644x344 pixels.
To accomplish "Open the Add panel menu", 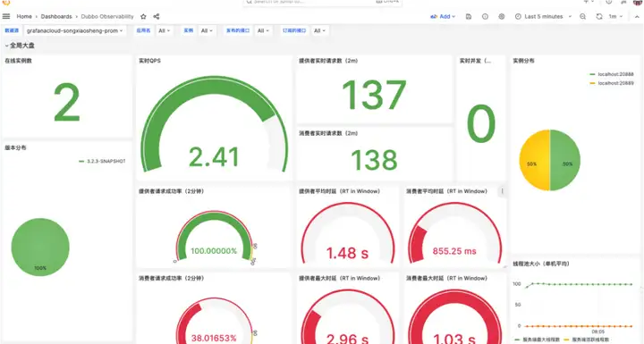I will click(x=443, y=16).
